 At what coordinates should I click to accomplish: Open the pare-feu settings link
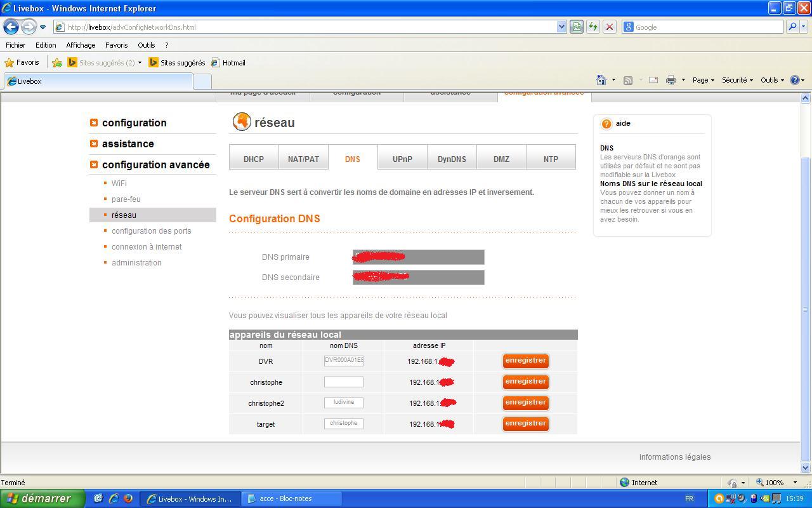point(126,199)
